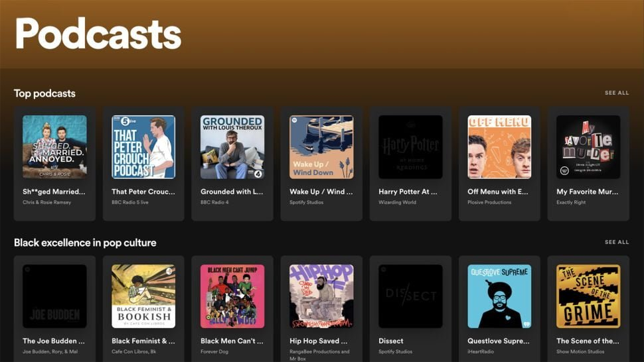Open Black Men Can't Jump cover art
644x362 pixels.
pyautogui.click(x=232, y=296)
